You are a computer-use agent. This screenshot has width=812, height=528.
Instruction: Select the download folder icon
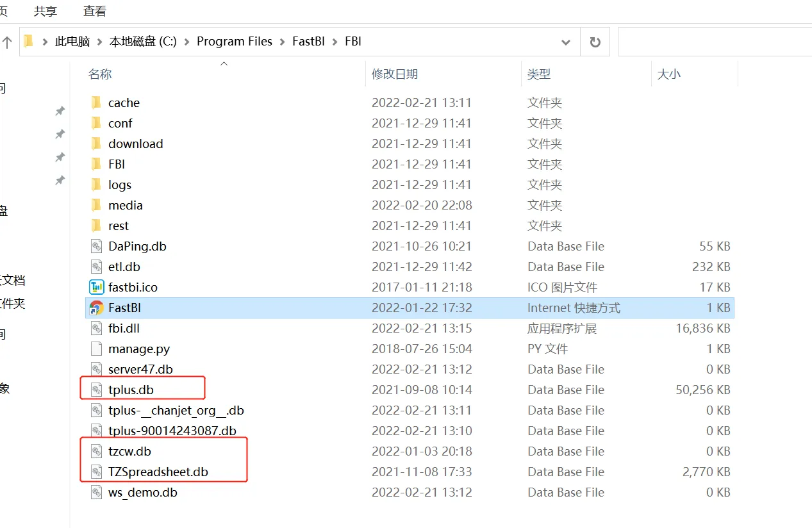tap(96, 144)
